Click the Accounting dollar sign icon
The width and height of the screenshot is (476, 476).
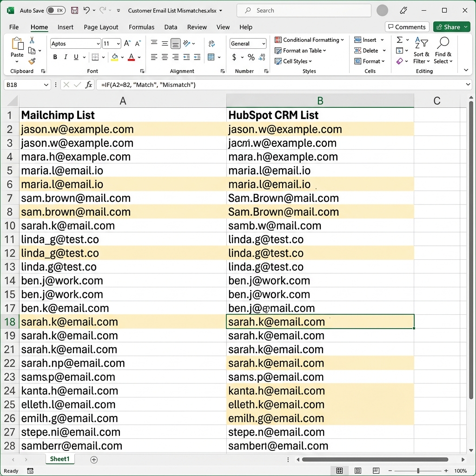pyautogui.click(x=234, y=57)
